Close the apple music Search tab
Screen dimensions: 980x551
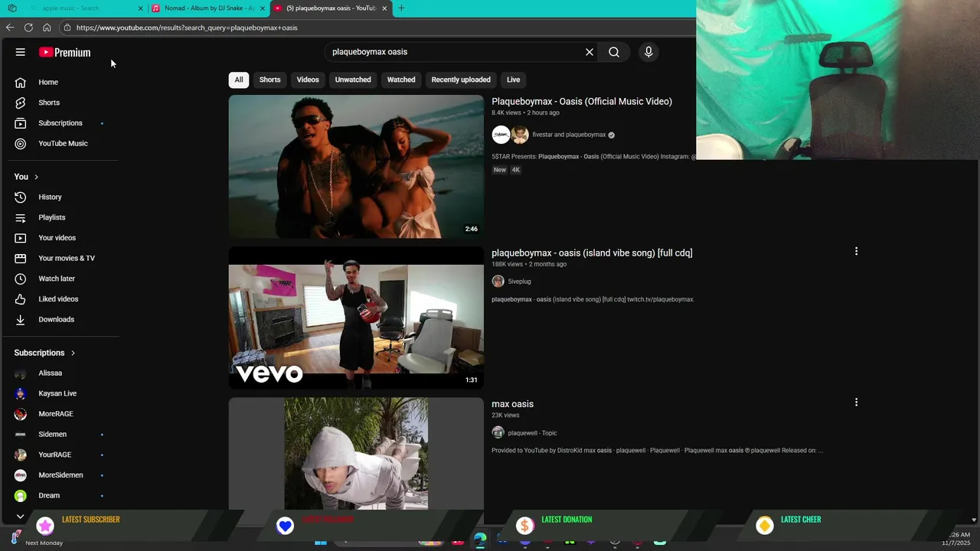click(140, 8)
